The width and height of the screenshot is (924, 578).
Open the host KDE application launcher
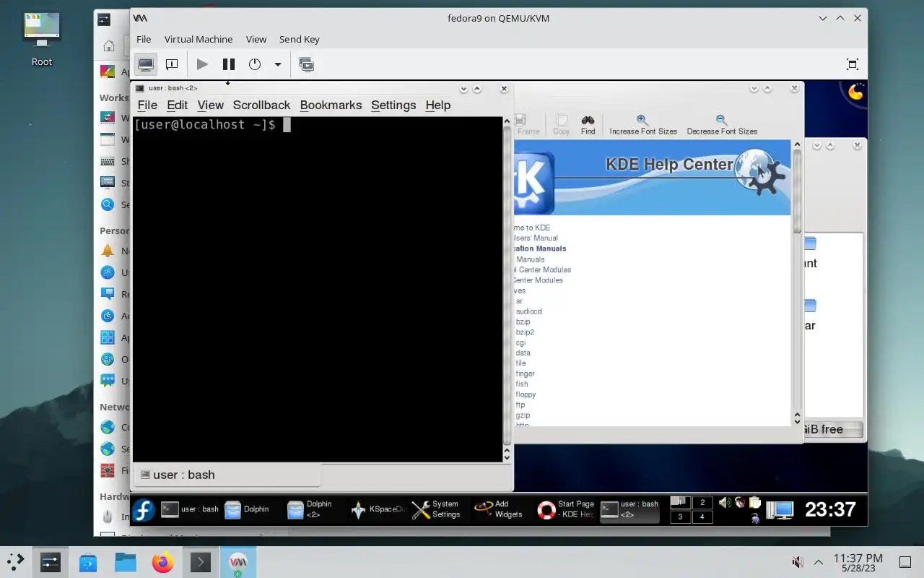[x=15, y=562]
